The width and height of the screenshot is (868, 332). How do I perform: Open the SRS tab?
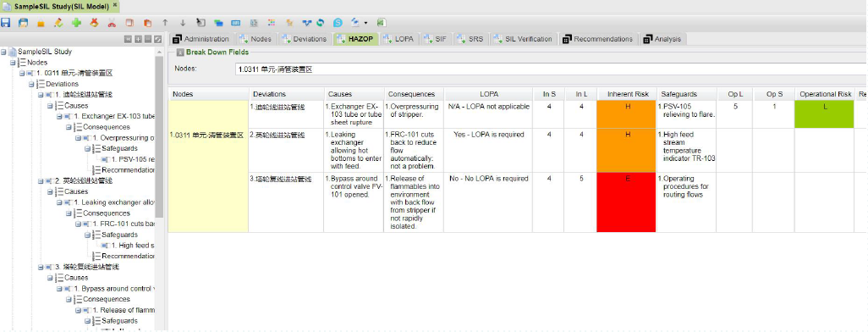pyautogui.click(x=470, y=39)
